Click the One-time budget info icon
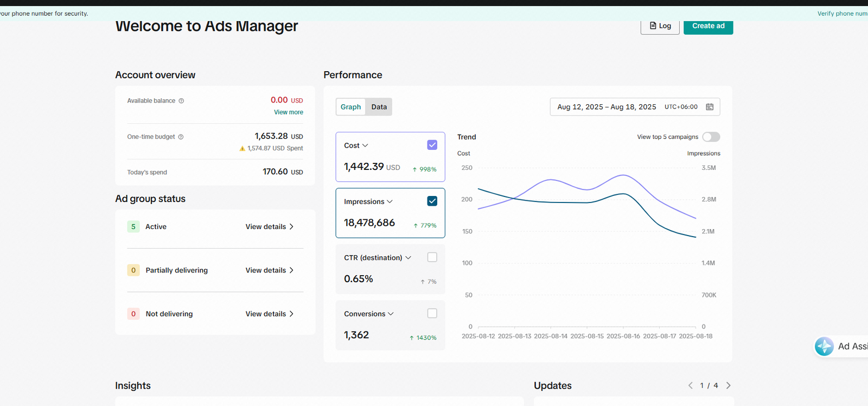This screenshot has width=868, height=406. point(181,137)
